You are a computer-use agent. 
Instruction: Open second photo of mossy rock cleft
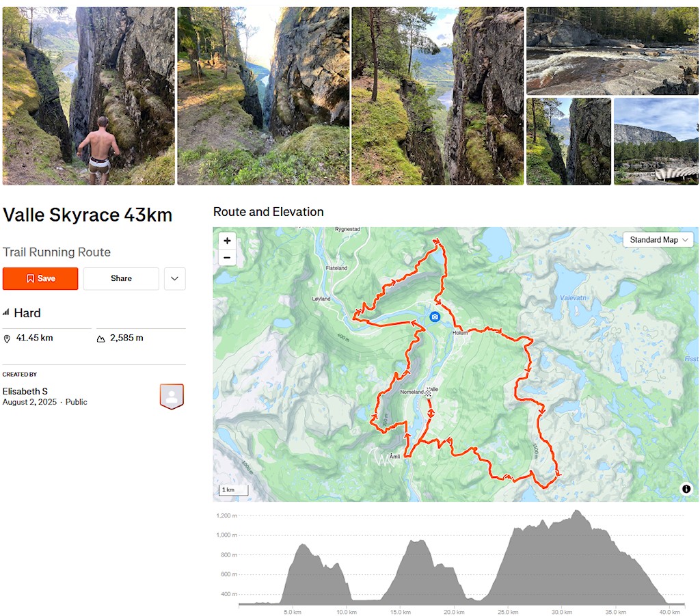coord(263,96)
